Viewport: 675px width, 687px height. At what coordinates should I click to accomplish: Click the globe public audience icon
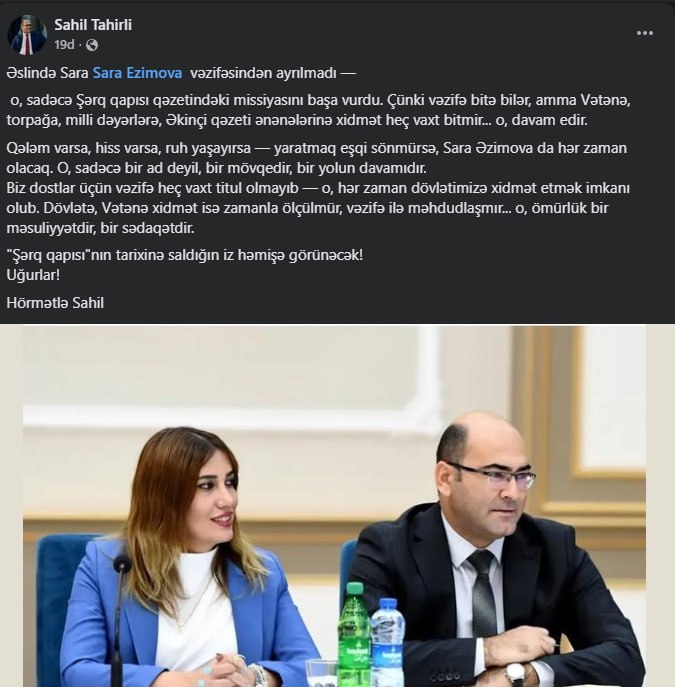pos(92,45)
